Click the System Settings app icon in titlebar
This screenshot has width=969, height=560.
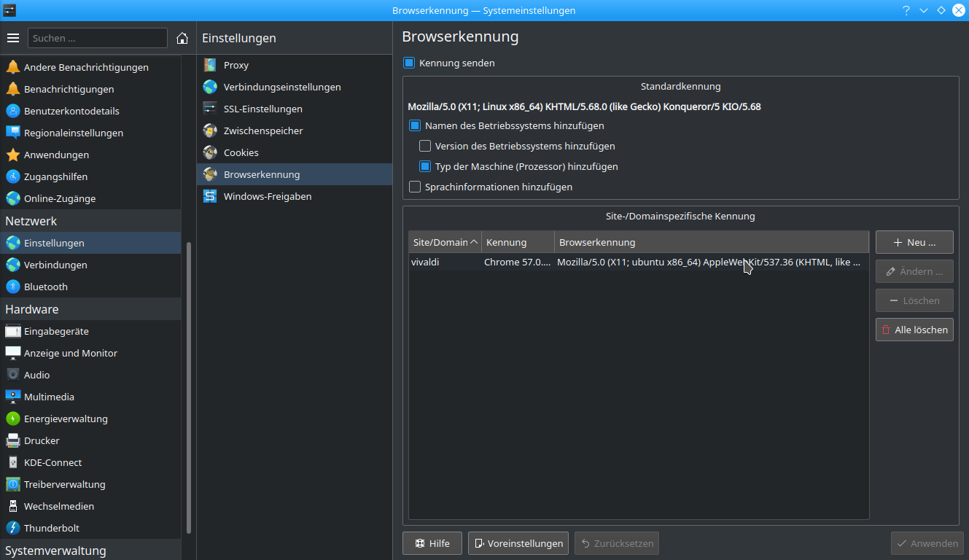pos(9,10)
